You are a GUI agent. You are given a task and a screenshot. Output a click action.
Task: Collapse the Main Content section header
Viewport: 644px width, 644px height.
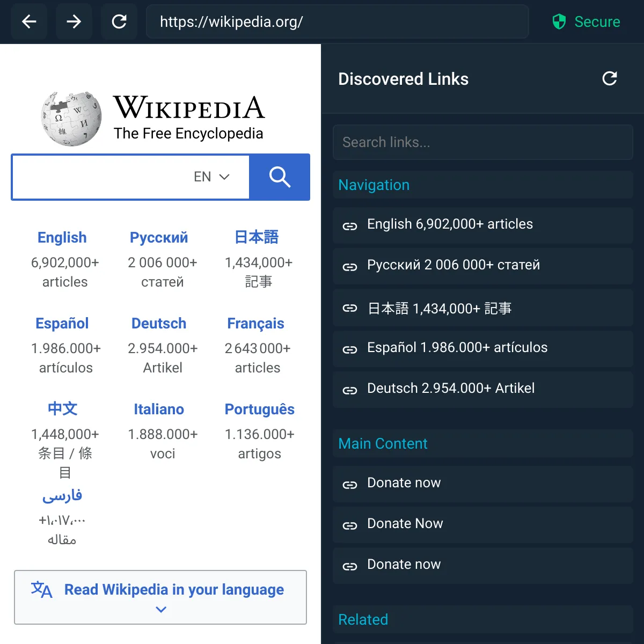pos(483,443)
